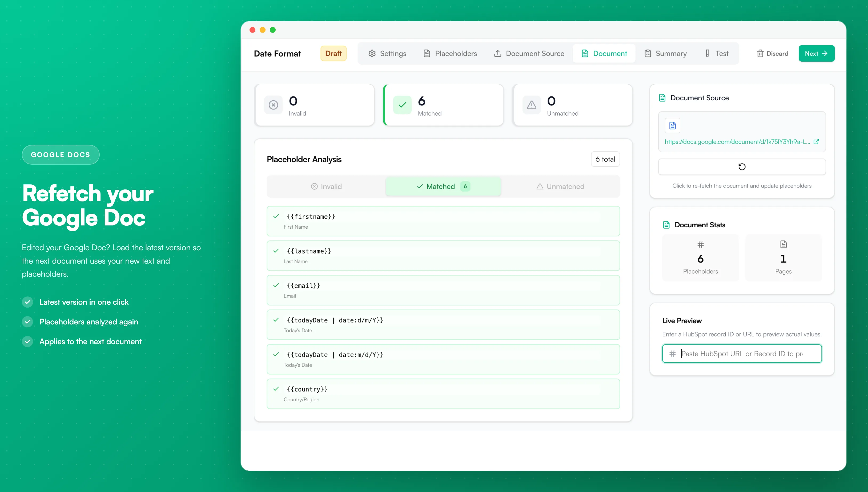Open the Test tab
868x492 pixels.
[x=716, y=53]
